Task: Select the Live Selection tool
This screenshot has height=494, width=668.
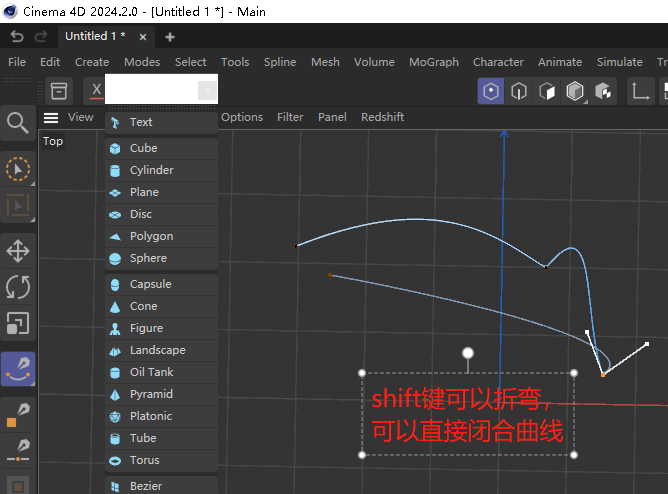Action: pos(18,169)
